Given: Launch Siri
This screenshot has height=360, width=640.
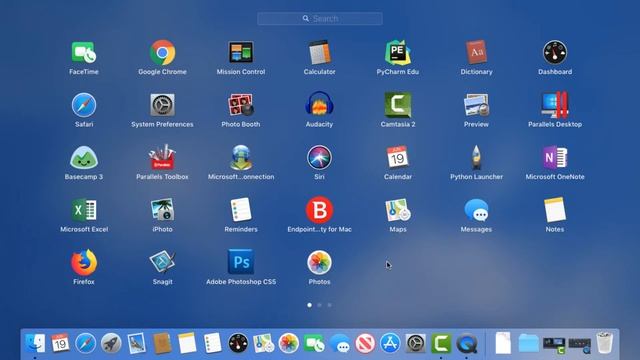Looking at the screenshot, I should [319, 158].
